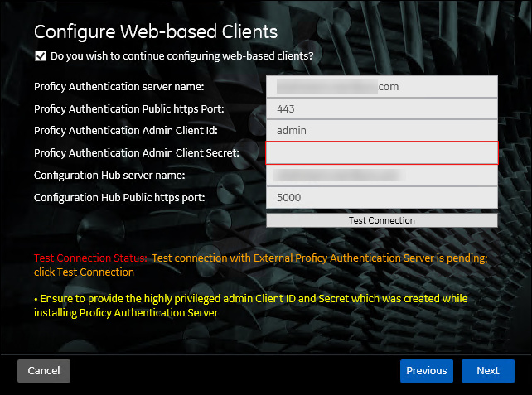Click the 'Proficy Authentication Public https Port:' label
The image size is (532, 395).
pyautogui.click(x=129, y=109)
